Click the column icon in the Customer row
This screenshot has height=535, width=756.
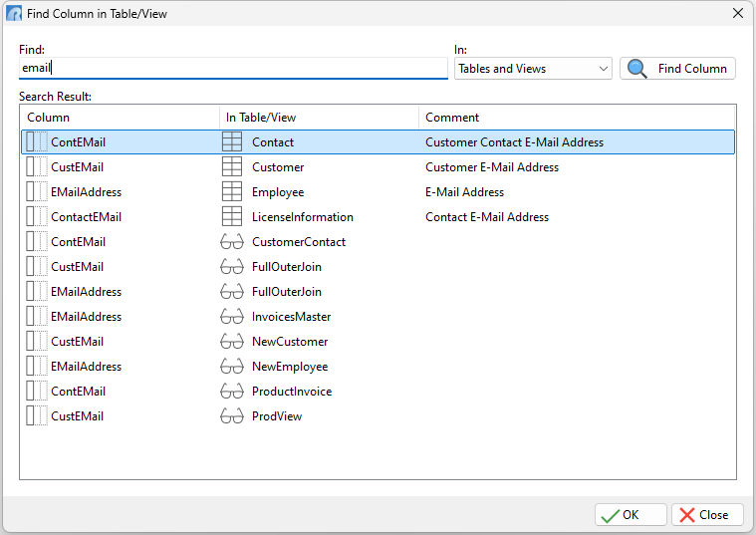[37, 167]
